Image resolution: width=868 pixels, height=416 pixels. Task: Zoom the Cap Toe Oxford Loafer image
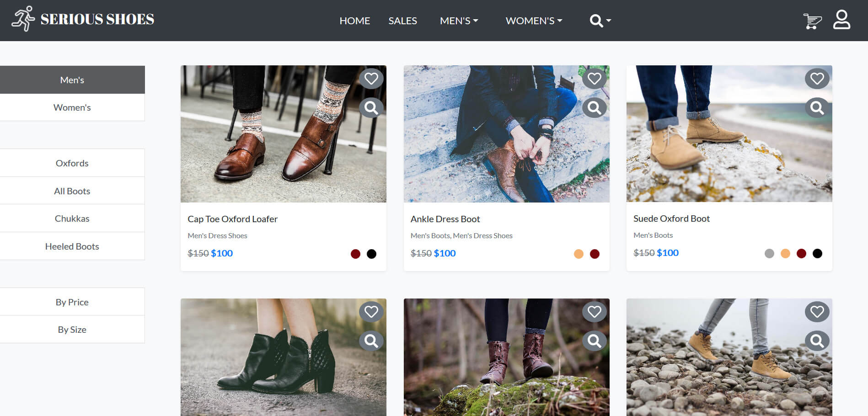coord(371,108)
